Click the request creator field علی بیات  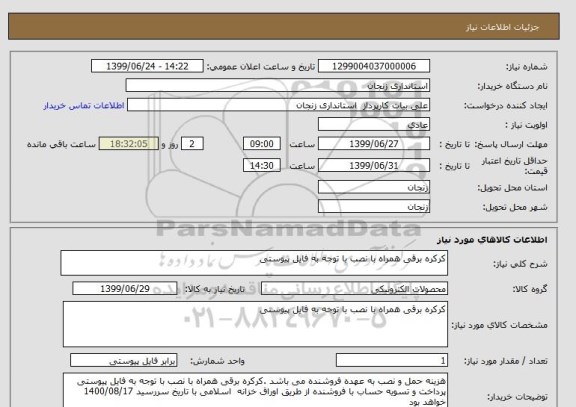(x=278, y=105)
